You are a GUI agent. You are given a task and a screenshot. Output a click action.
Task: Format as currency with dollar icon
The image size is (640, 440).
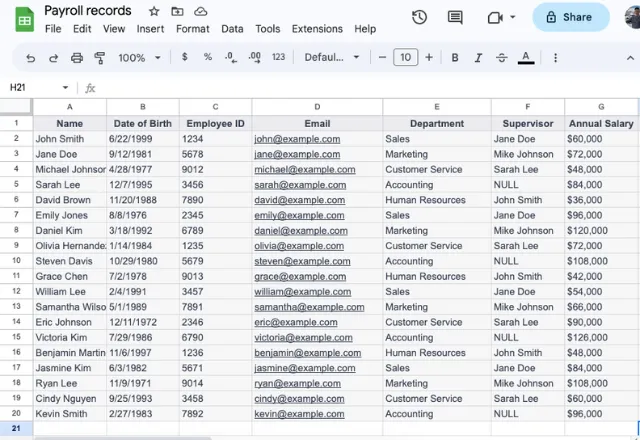185,58
